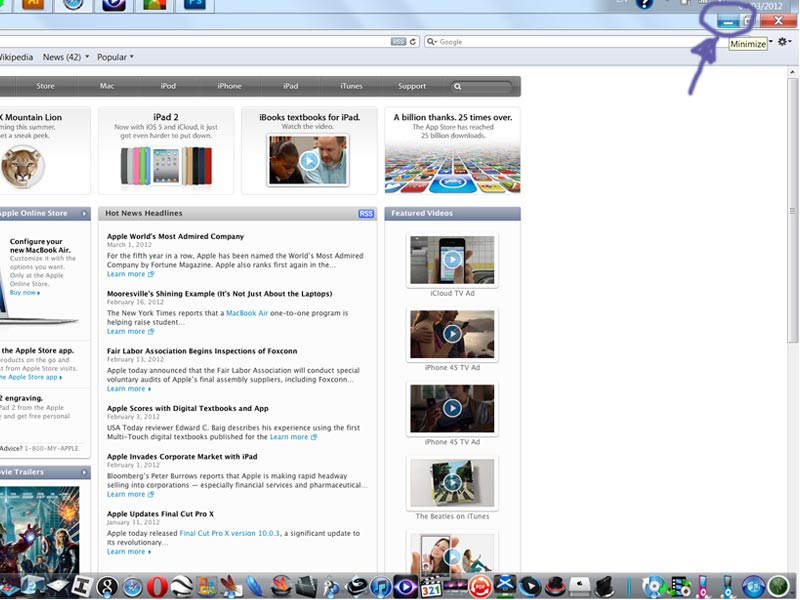Click the Buy now MacBook Air link

[x=24, y=293]
